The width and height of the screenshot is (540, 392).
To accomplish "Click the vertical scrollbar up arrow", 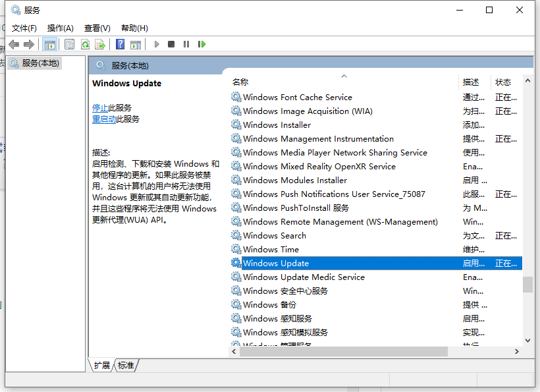I will pos(527,80).
